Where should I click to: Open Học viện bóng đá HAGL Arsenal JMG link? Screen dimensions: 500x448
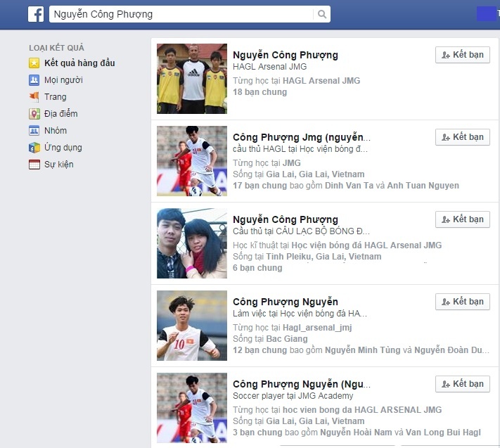tap(366, 245)
